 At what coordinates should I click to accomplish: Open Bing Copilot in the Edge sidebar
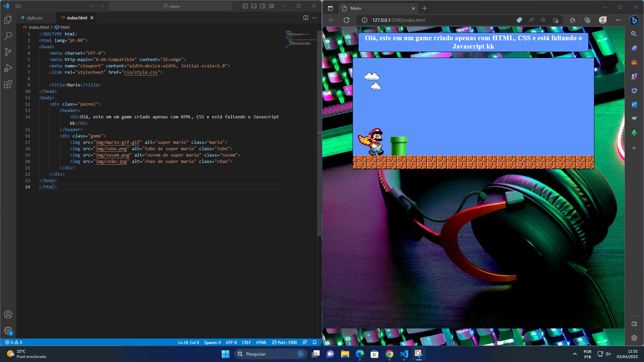click(x=634, y=20)
